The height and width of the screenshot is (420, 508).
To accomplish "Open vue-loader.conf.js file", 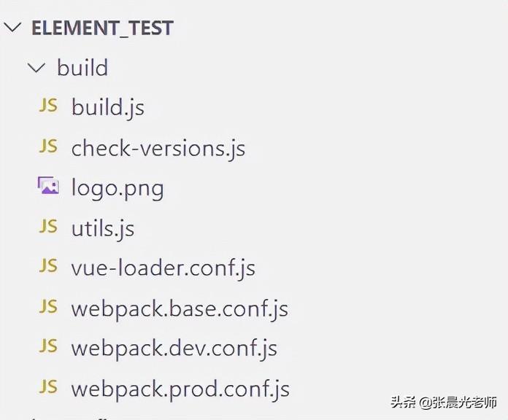I will (163, 268).
